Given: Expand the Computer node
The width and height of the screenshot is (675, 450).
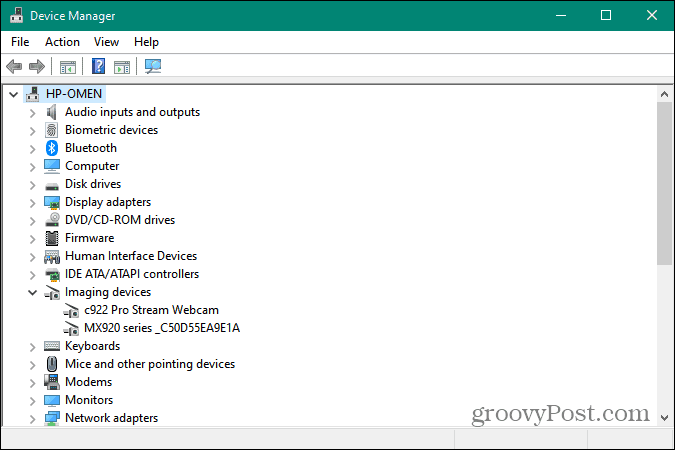Looking at the screenshot, I should coord(32,167).
